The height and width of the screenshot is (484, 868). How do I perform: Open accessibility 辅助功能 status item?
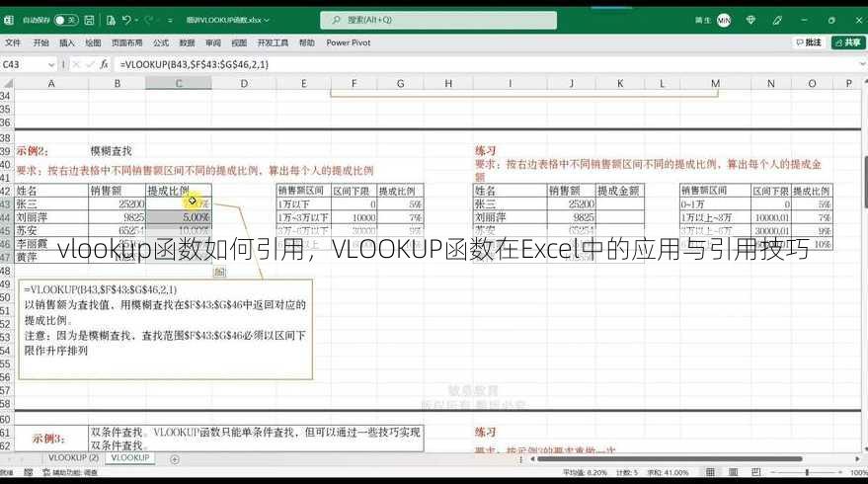[x=70, y=472]
